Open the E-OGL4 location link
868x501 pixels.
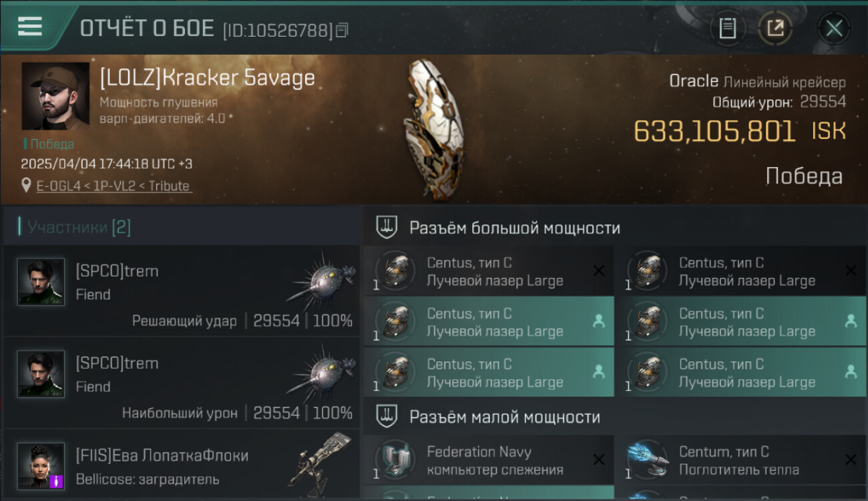point(114,186)
